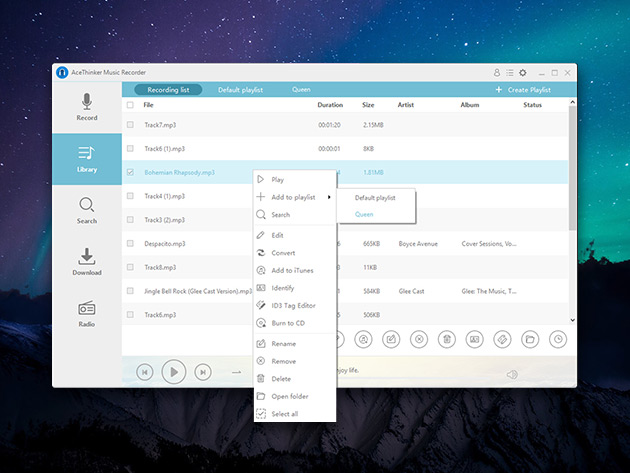Choose Add to iTunes from the context menu
The image size is (630, 473).
295,270
